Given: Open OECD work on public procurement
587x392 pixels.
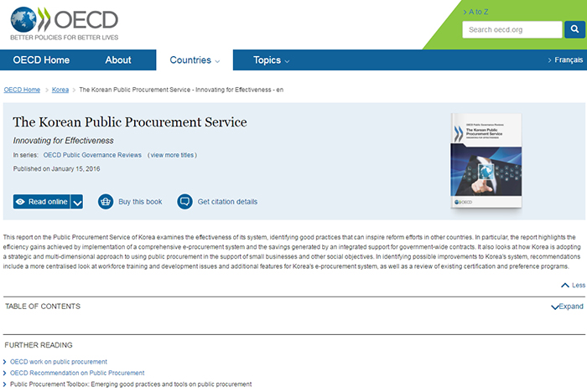Looking at the screenshot, I should [x=59, y=362].
